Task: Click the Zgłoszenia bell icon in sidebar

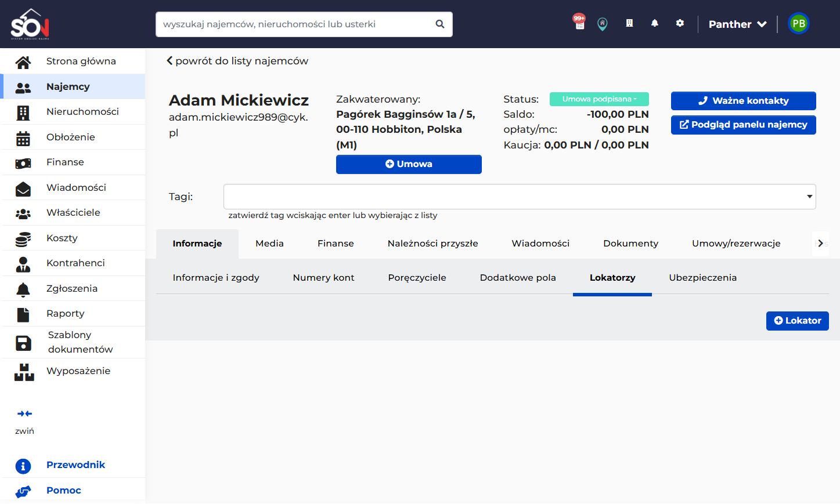Action: pos(23,289)
